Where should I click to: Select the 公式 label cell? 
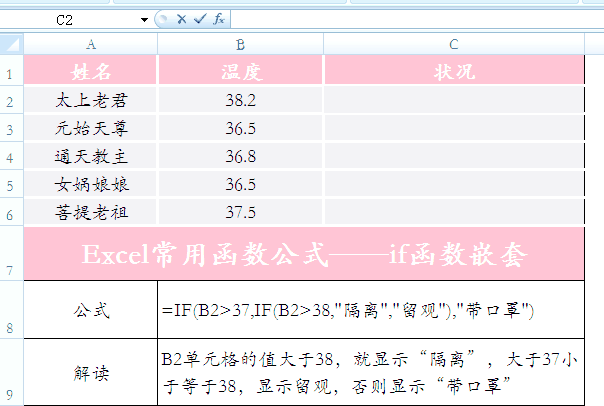click(91, 310)
